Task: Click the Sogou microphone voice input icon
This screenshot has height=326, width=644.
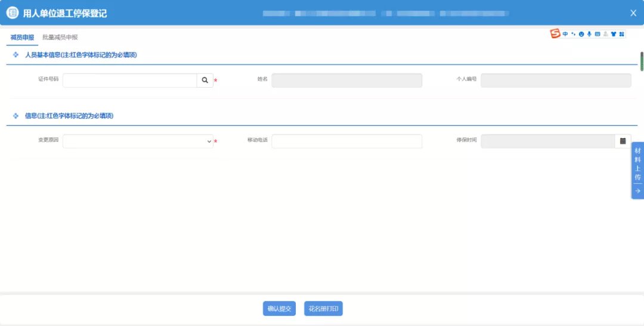Action: tap(589, 34)
